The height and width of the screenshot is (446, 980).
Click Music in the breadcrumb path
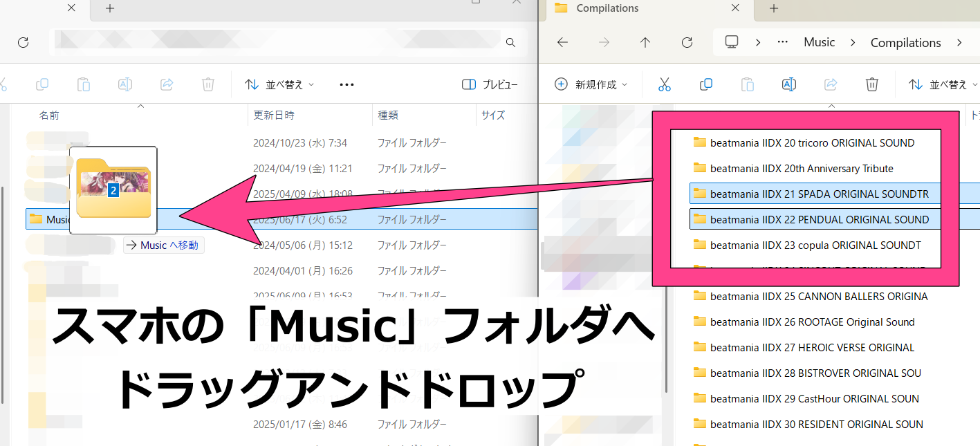pos(820,42)
